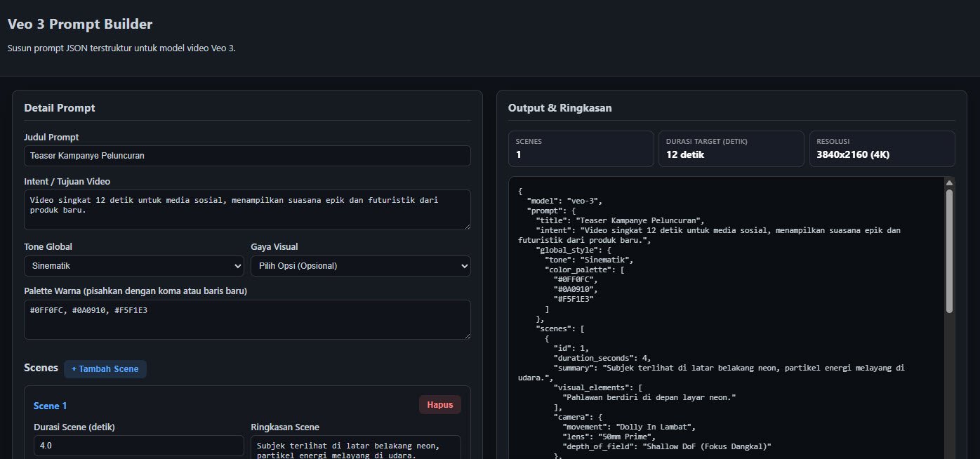Click the Durasi Scene field showing 4.0

(139, 446)
